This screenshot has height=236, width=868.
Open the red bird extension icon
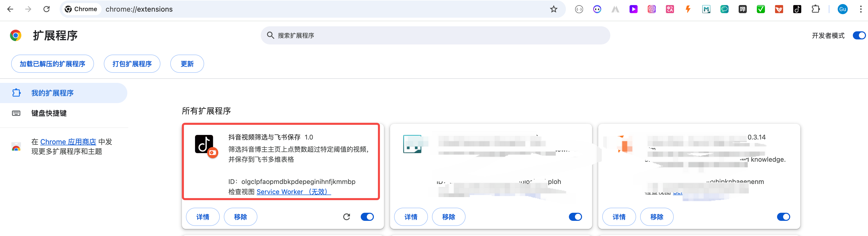(x=779, y=9)
